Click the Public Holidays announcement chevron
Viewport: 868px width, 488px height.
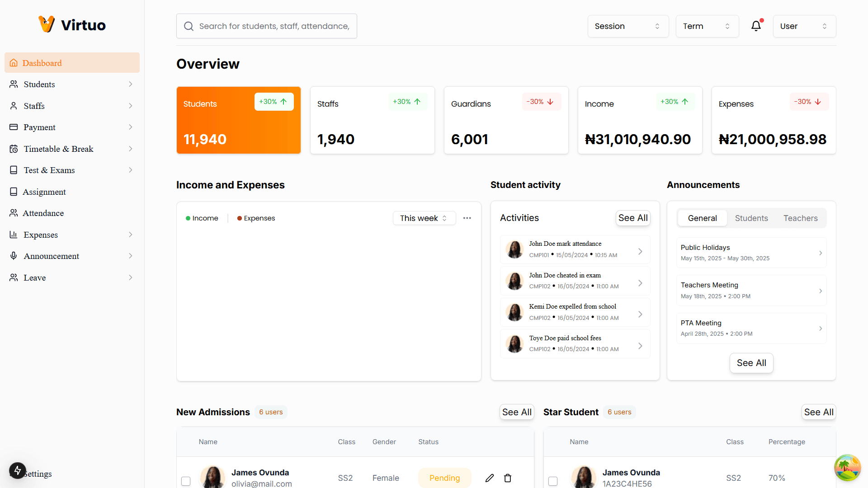(821, 253)
